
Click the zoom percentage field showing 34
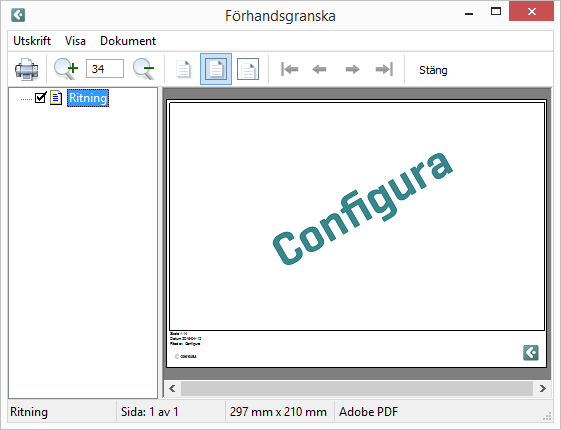[105, 69]
